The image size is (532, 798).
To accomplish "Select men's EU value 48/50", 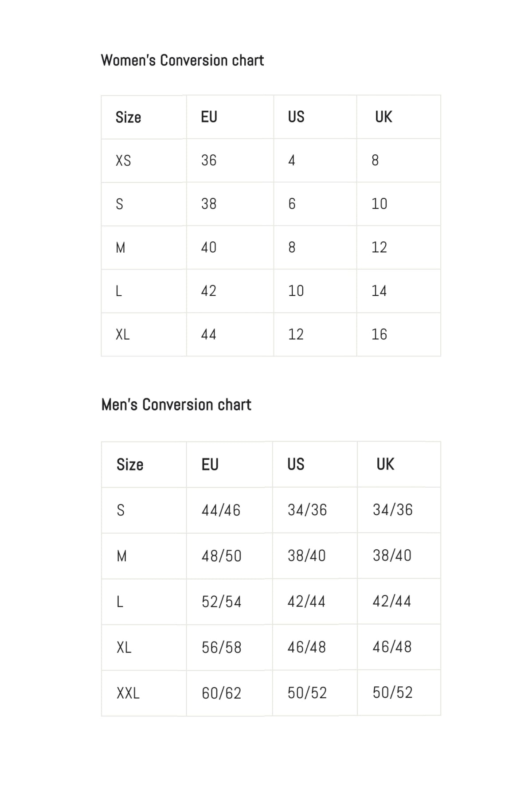I will point(221,556).
